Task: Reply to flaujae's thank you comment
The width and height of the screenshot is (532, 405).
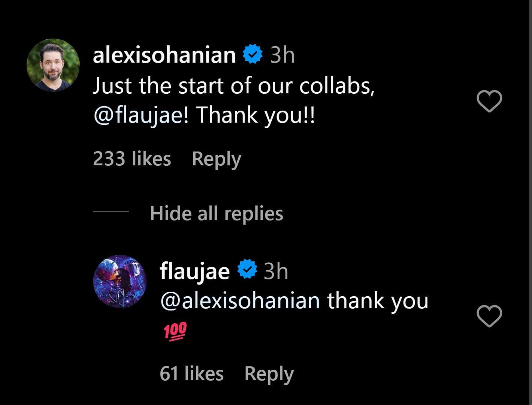Action: coord(269,374)
